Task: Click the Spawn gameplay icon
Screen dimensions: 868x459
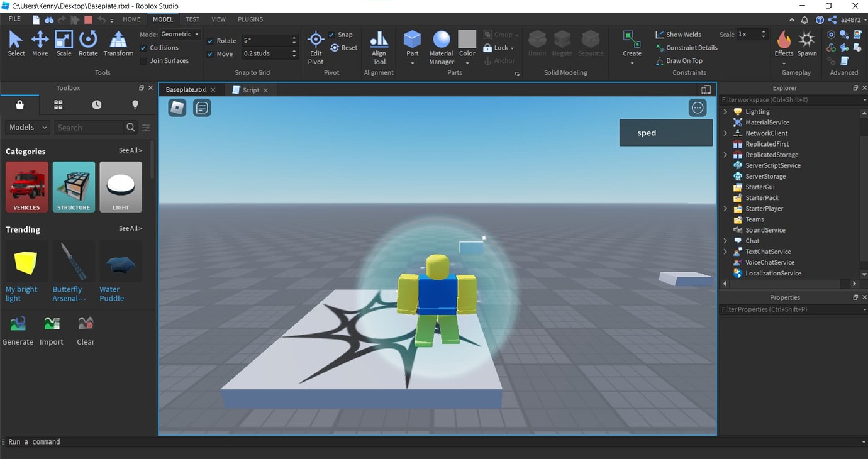Action: tap(807, 44)
